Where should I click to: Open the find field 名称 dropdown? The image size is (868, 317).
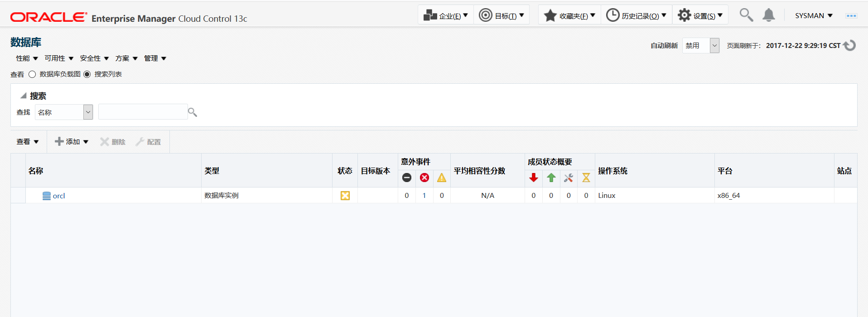tap(64, 112)
